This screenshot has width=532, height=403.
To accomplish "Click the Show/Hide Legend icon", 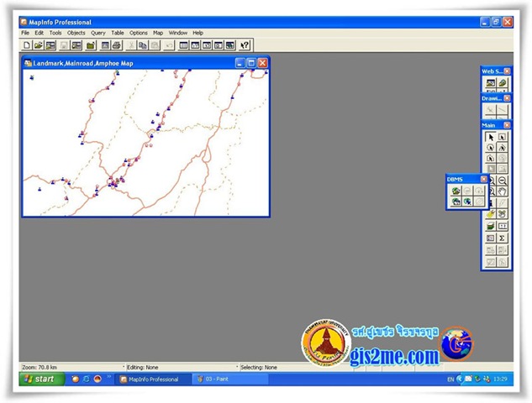I will 490,238.
